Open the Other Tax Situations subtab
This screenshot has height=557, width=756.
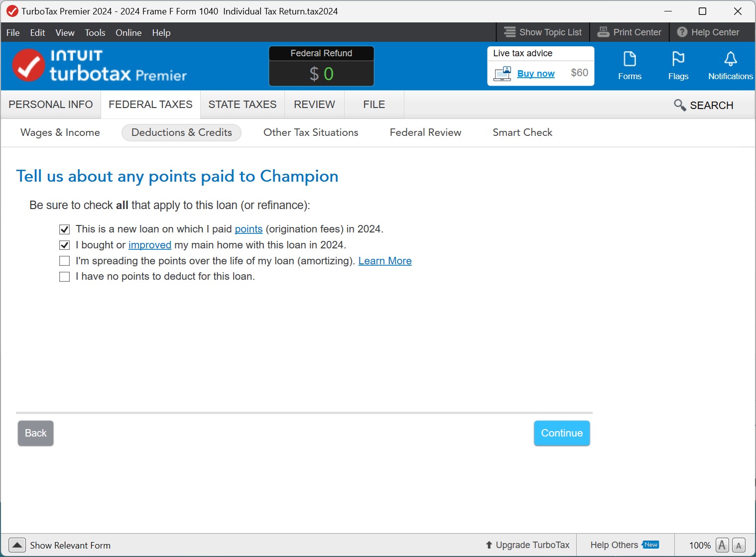pos(311,132)
